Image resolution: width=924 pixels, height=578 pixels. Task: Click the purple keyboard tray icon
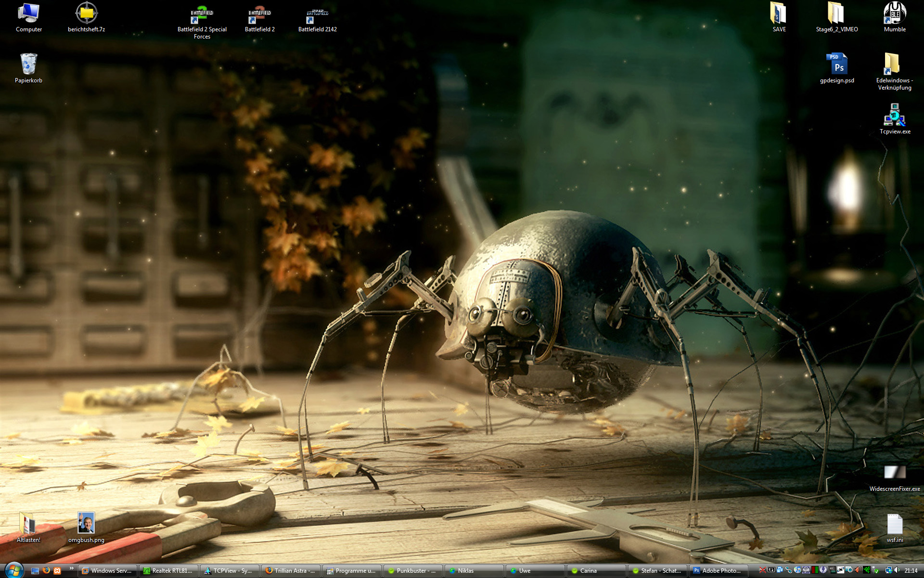[x=806, y=570]
